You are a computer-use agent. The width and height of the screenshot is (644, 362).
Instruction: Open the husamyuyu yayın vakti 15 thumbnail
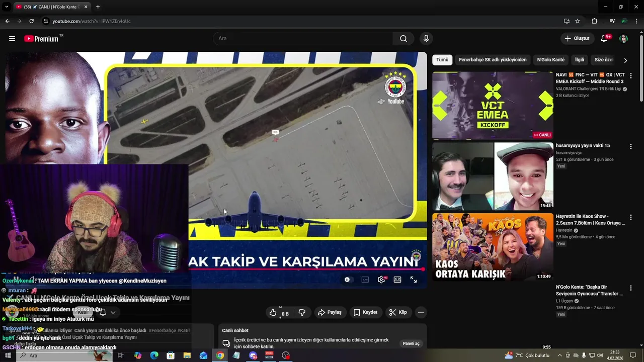pos(493,176)
